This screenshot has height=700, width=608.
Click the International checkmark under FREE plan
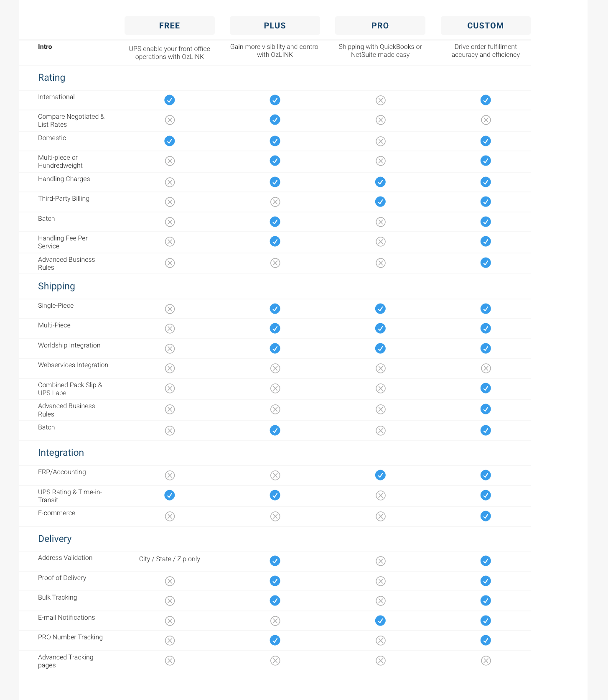(x=169, y=100)
